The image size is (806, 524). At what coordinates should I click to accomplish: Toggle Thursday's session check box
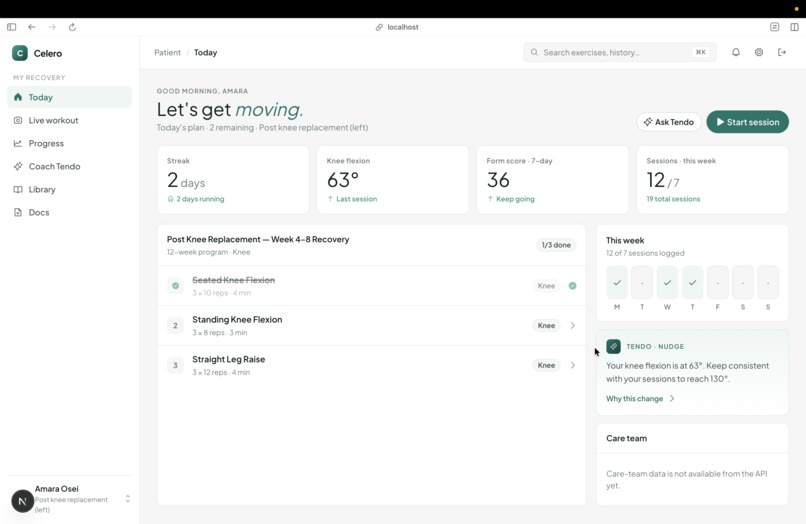(x=692, y=282)
